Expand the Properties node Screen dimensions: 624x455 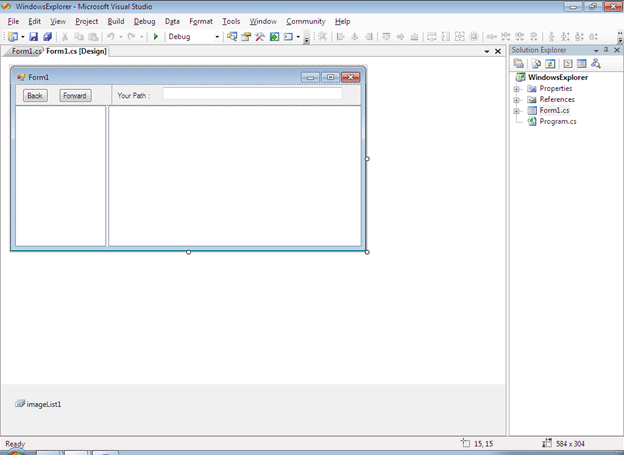click(516, 89)
